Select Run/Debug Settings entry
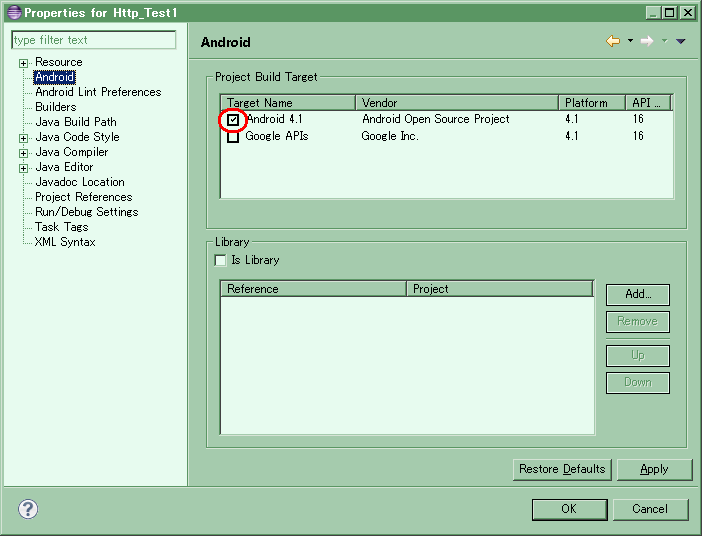Screen dimensions: 702x536 86,212
